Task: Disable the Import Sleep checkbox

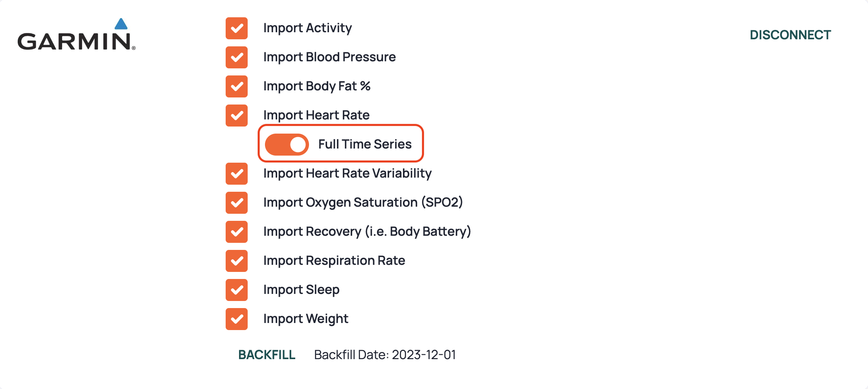Action: point(237,290)
